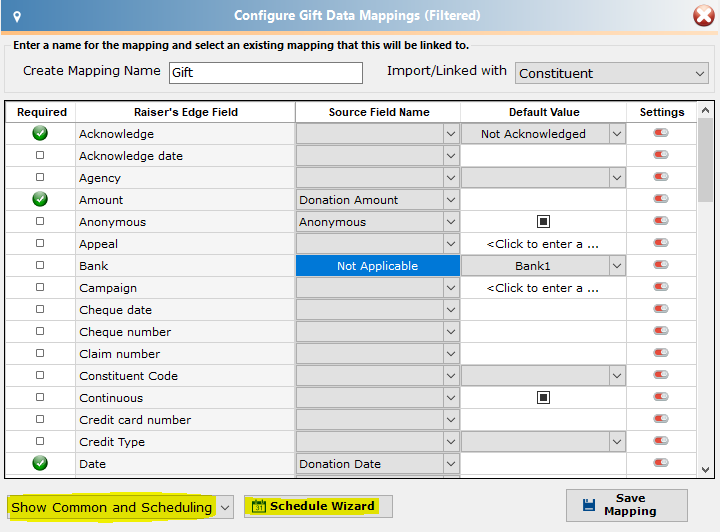
Task: Check the Required box for Campaign
Action: tap(40, 287)
